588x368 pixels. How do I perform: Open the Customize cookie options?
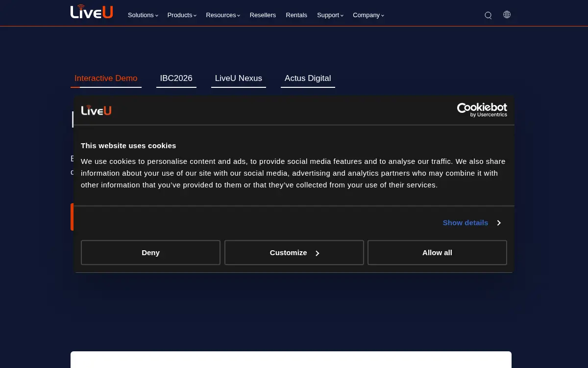point(294,253)
